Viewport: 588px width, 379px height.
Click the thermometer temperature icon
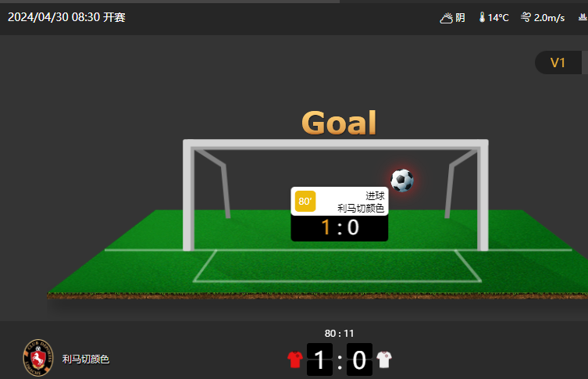click(x=482, y=17)
